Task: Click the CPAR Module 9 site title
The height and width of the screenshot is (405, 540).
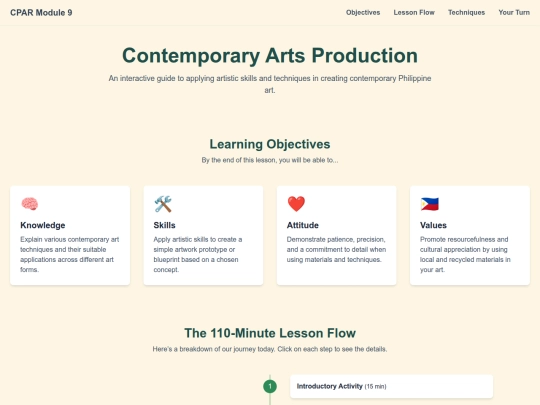Action: (x=41, y=13)
